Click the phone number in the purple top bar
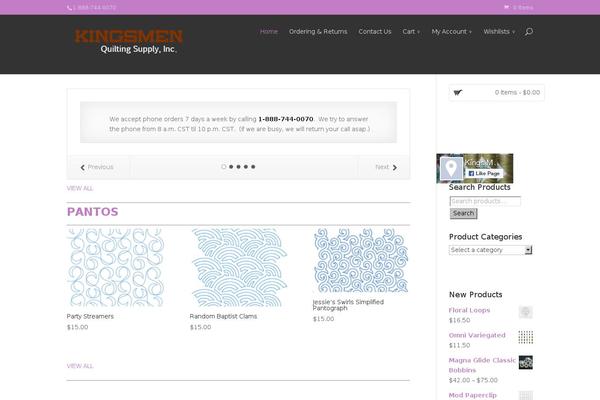The image size is (600, 400). point(94,7)
